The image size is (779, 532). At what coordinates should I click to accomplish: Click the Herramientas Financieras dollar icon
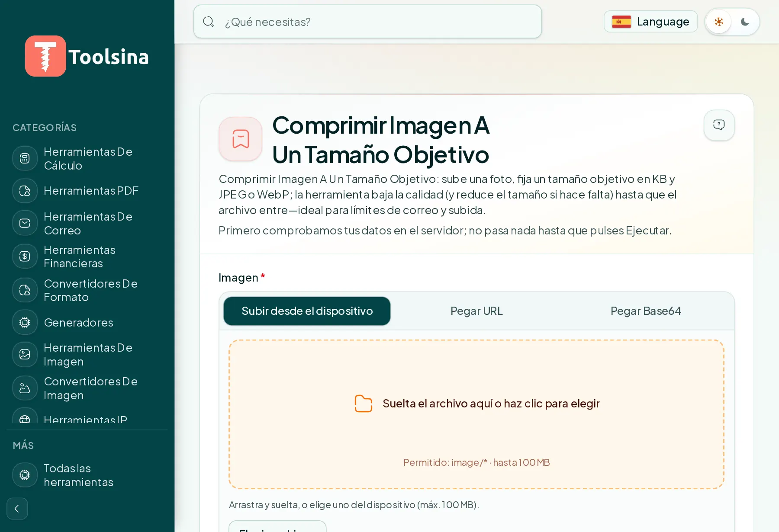point(25,256)
